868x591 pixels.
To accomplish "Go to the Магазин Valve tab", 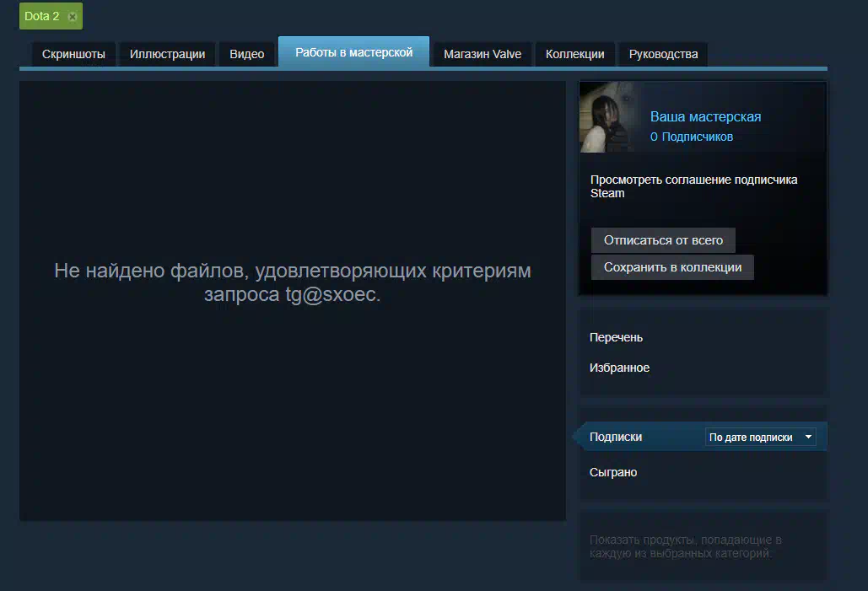I will (x=483, y=54).
